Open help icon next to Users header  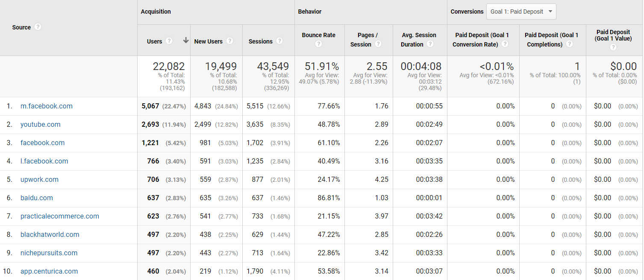[x=169, y=41]
